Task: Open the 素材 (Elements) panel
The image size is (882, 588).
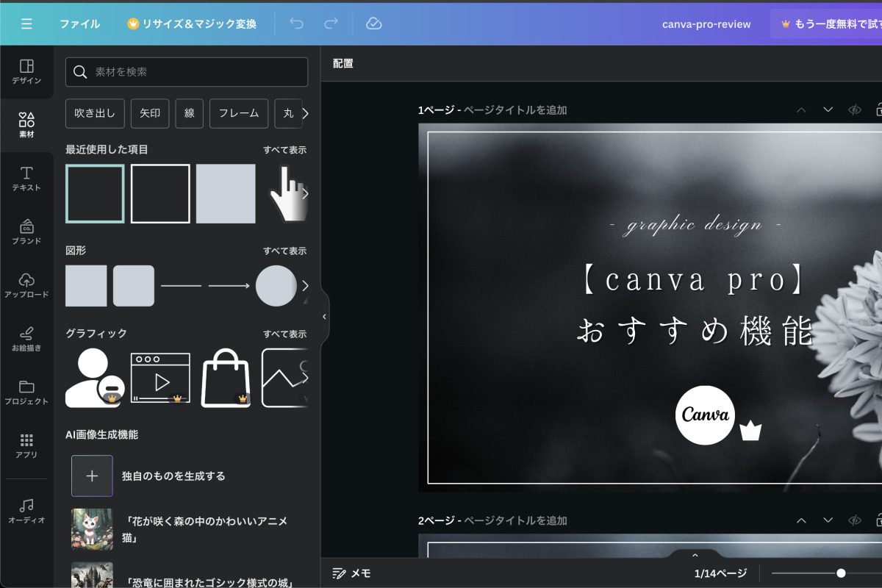Action: 26,125
